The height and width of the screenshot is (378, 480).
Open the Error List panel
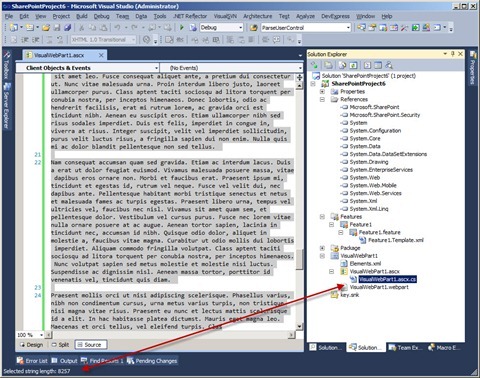coord(32,361)
